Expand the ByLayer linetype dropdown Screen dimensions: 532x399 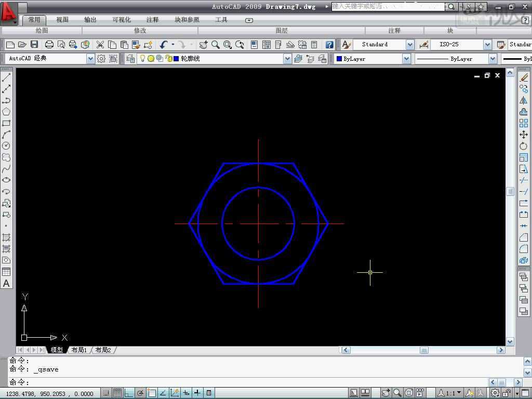493,59
